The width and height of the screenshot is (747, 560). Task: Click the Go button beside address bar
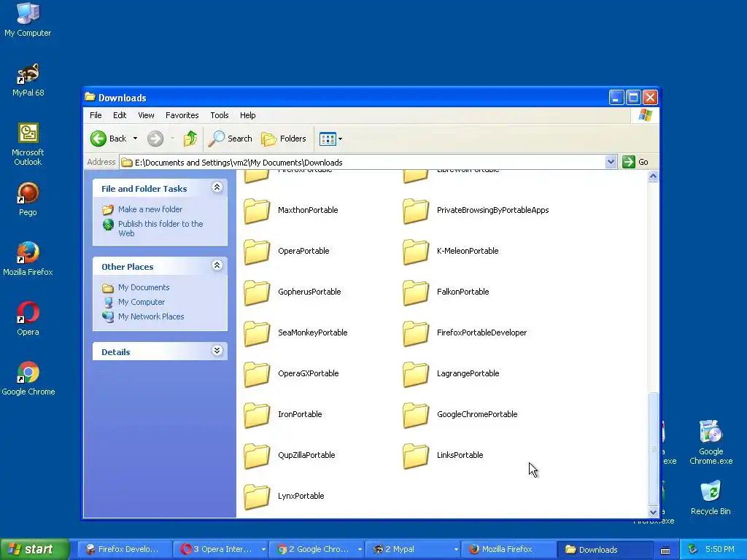635,163
